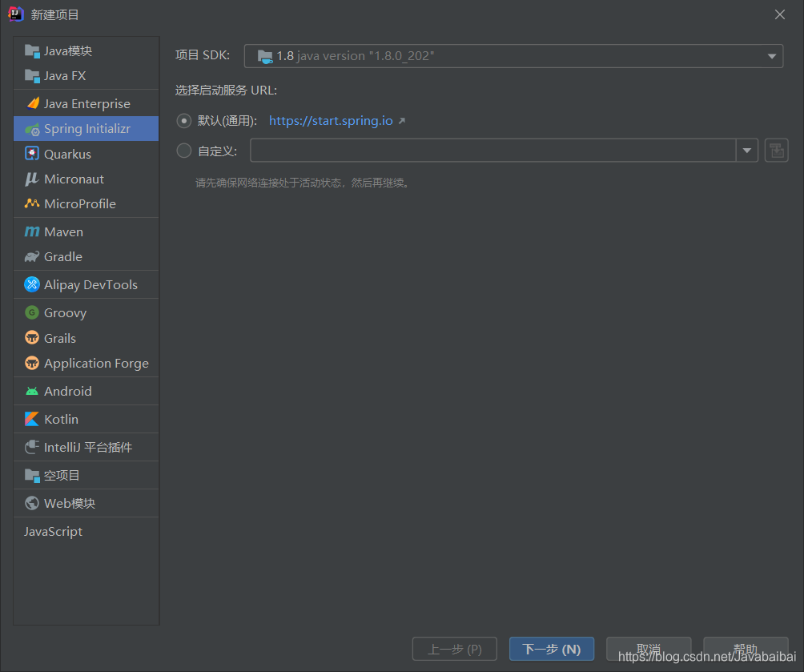The image size is (804, 672).
Task: Select Kotlin project type
Action: (86, 419)
